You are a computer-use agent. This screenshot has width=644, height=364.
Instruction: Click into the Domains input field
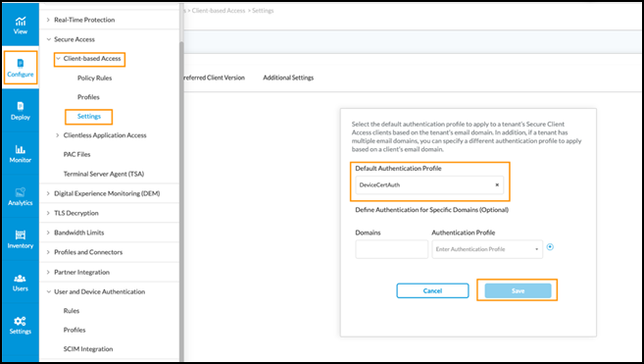(x=392, y=249)
